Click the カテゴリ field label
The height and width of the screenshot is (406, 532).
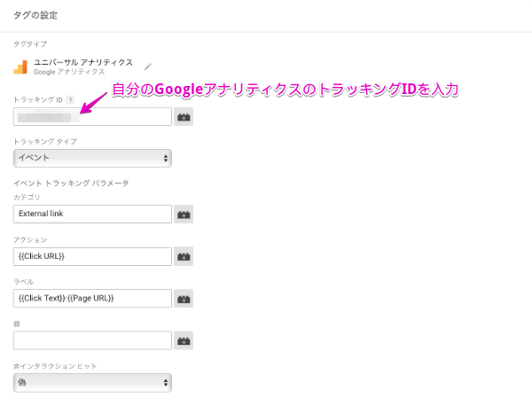(x=27, y=197)
